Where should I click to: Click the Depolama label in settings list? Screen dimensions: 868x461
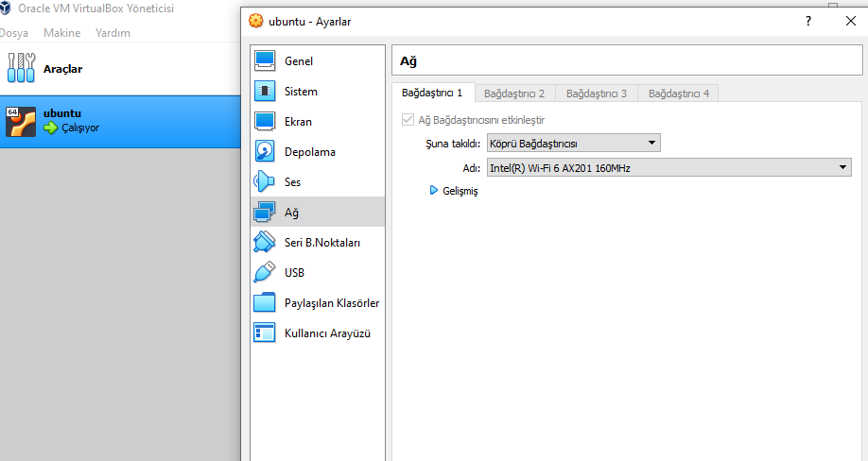tap(309, 152)
